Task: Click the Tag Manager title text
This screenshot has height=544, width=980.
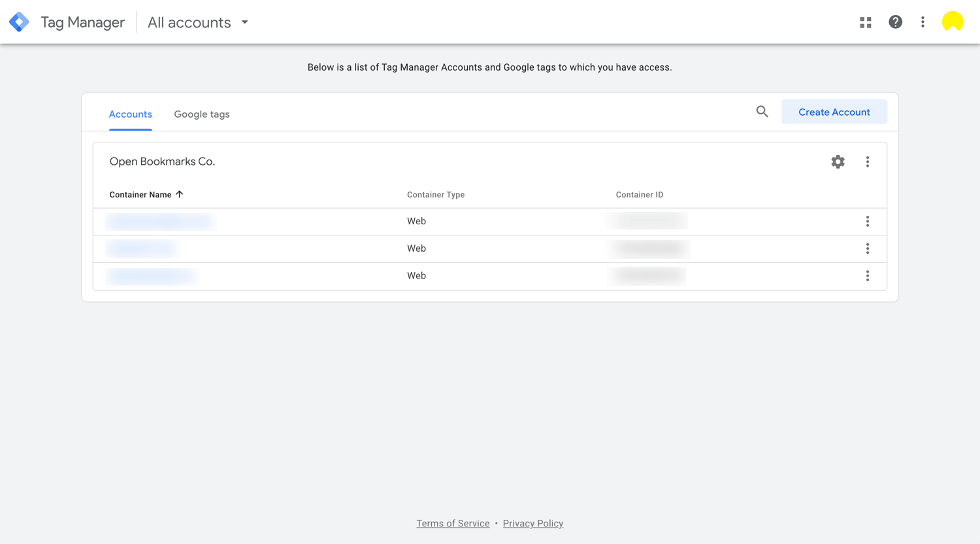Action: [82, 22]
